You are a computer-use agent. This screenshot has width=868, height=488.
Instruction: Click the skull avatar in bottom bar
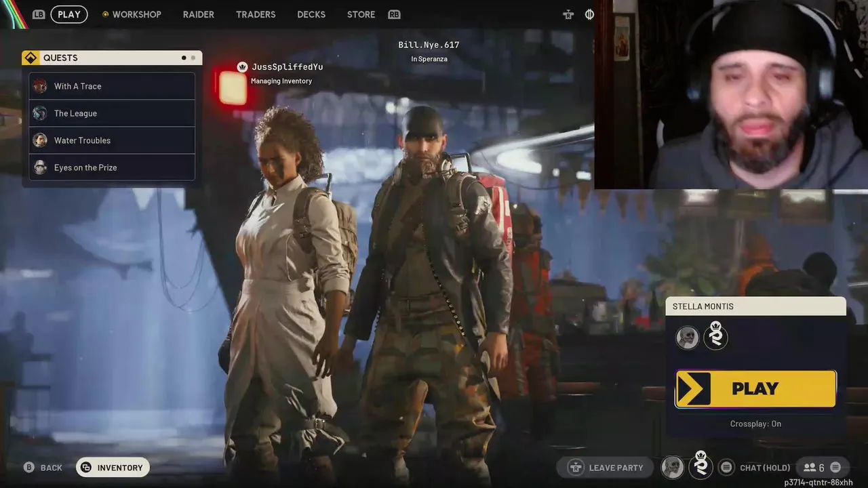[x=673, y=466]
